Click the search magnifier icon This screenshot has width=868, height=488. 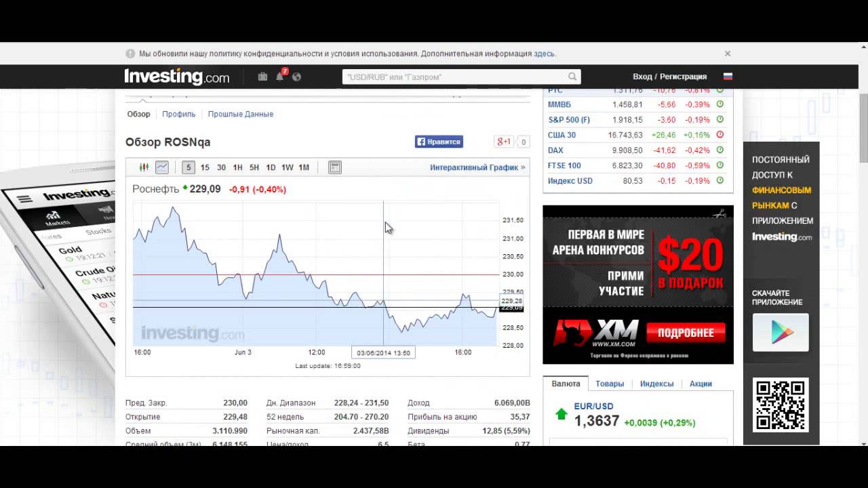coord(572,77)
